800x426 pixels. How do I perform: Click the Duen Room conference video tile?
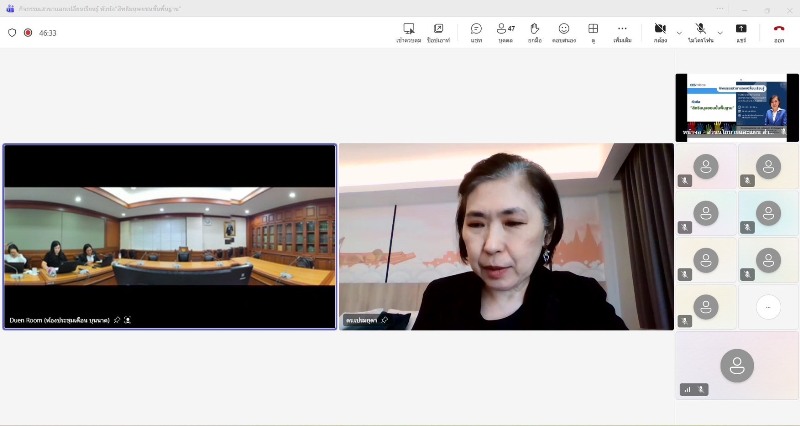[170, 236]
